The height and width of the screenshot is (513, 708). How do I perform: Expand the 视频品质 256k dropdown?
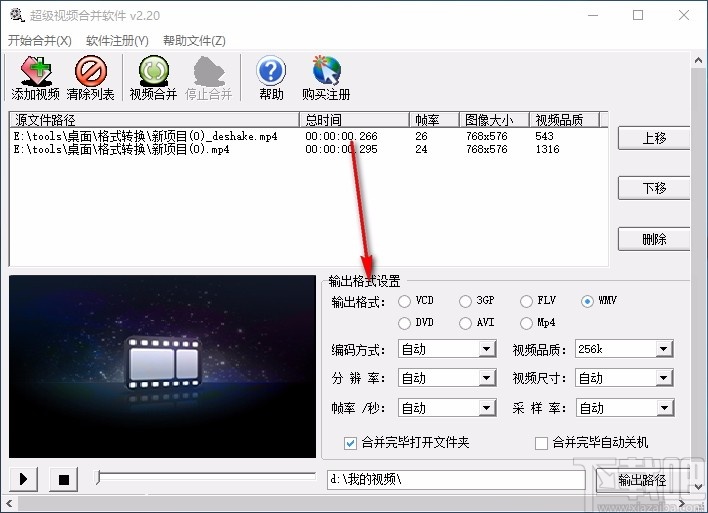click(663, 349)
